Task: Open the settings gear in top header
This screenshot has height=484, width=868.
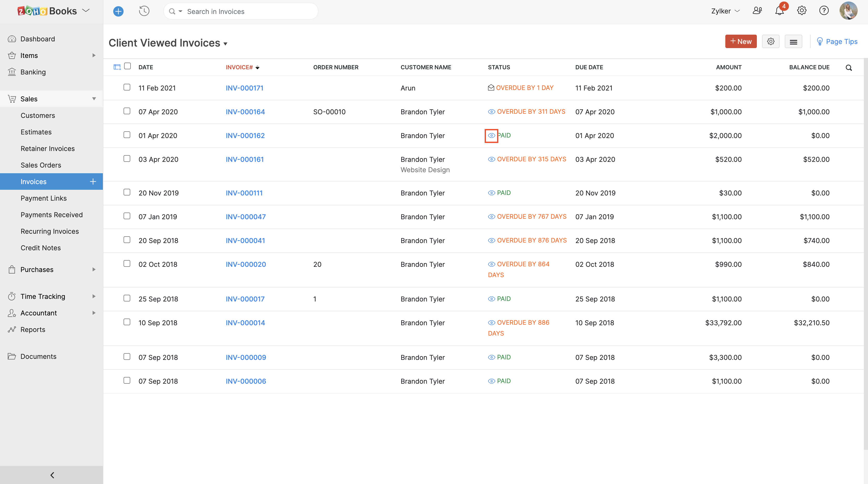Action: pos(802,11)
